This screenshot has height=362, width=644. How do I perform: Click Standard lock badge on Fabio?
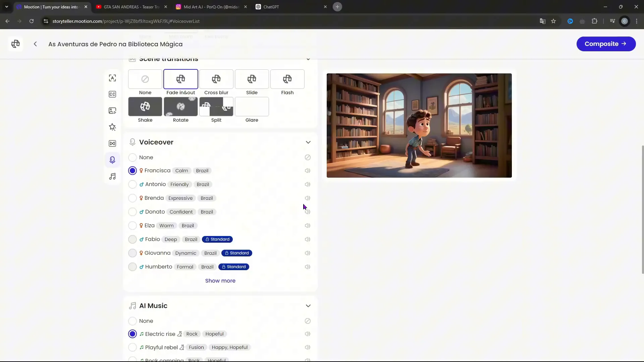217,239
